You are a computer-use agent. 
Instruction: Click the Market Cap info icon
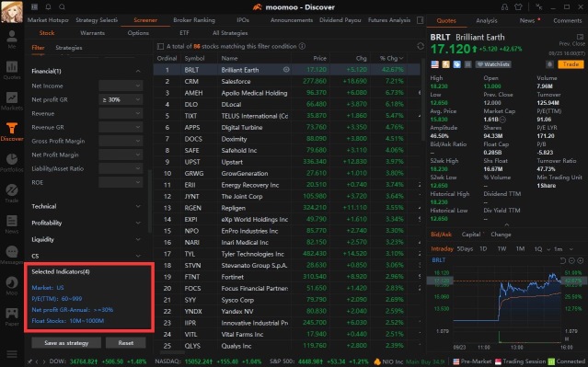tap(502, 120)
